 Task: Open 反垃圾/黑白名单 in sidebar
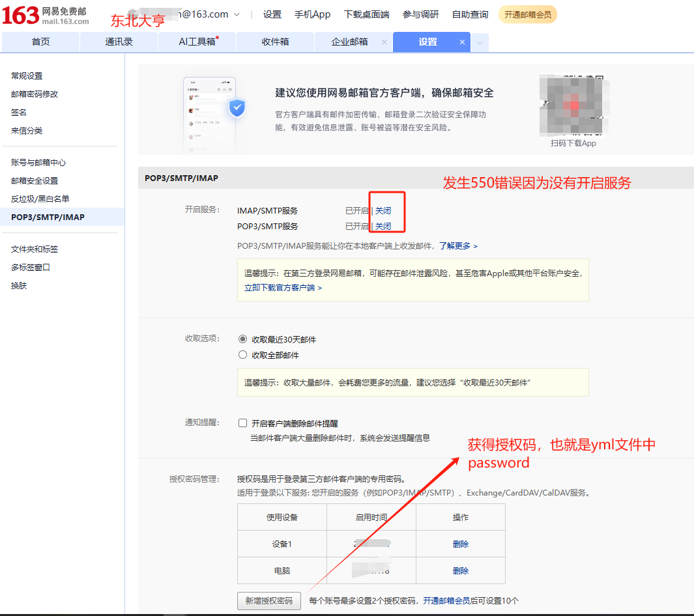pos(40,199)
